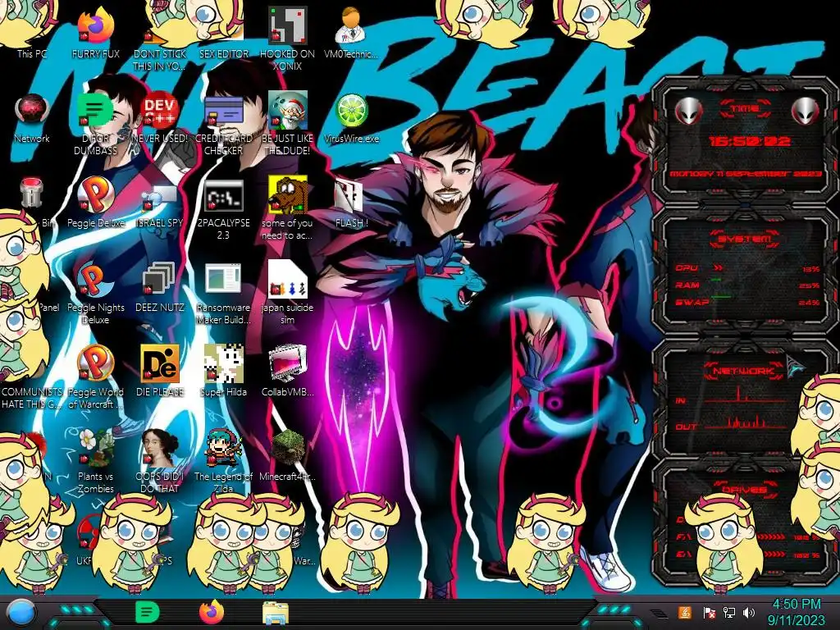
Task: Open Ransomware Maker Builder shortcut
Action: click(223, 294)
